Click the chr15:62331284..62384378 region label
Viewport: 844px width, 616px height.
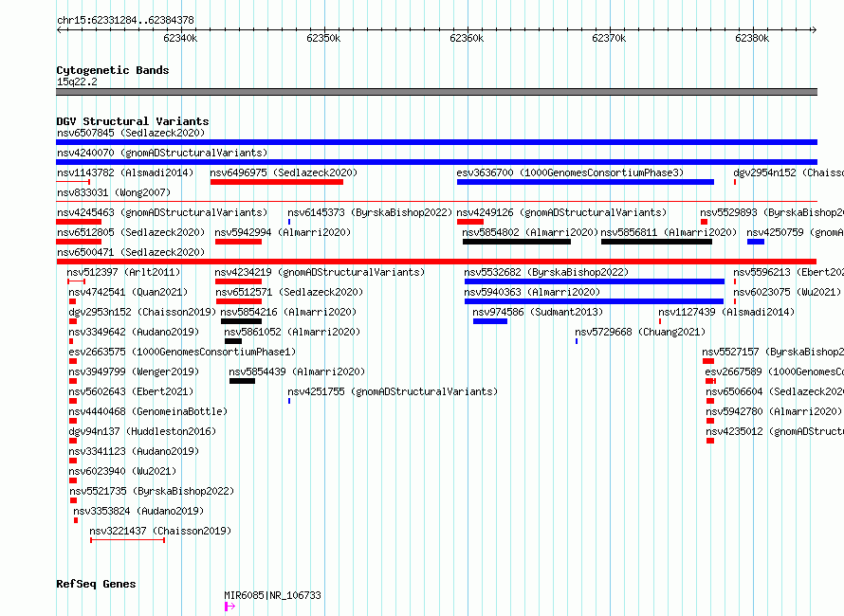click(125, 20)
